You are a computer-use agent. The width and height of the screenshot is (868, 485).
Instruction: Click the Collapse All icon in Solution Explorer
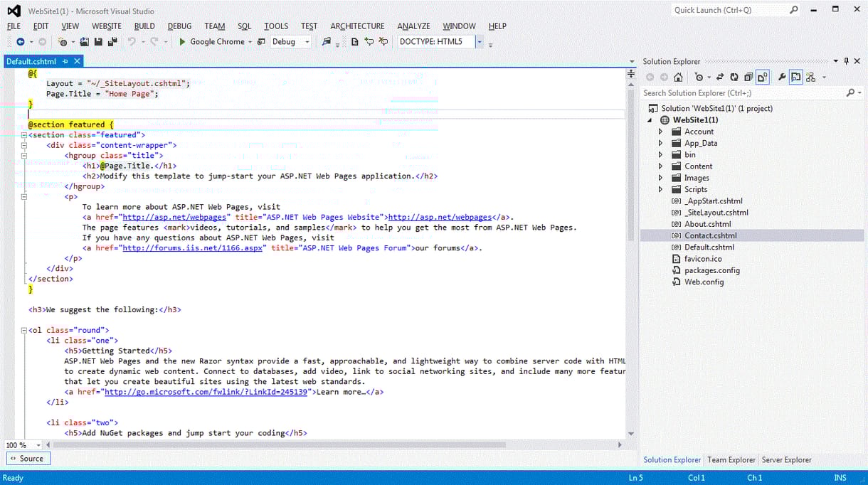[748, 78]
